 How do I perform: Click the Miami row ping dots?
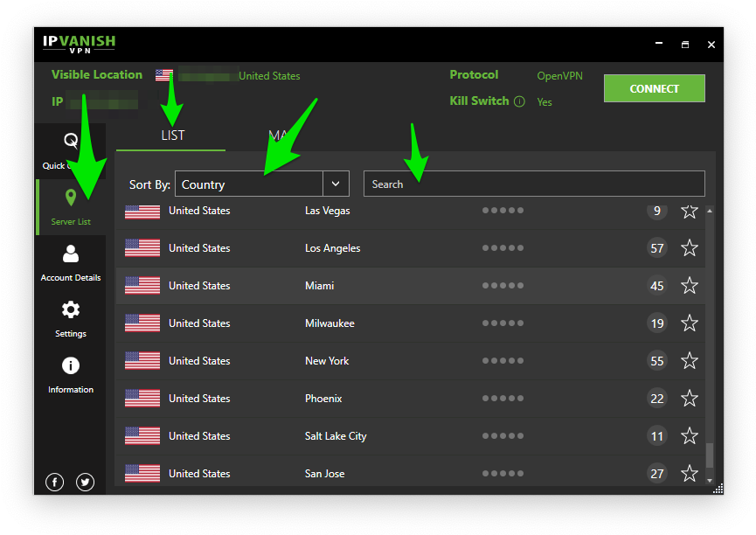pyautogui.click(x=503, y=286)
